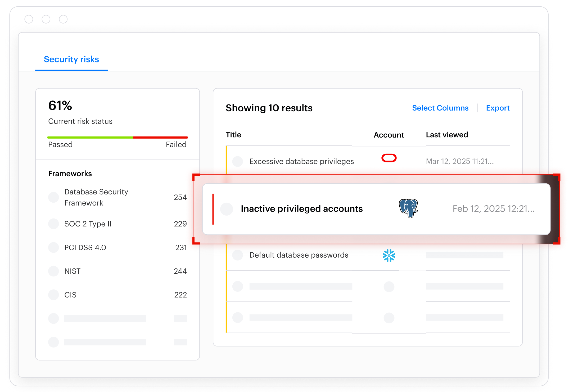
Task: Select the circle beside Default database passwords
Action: click(237, 255)
